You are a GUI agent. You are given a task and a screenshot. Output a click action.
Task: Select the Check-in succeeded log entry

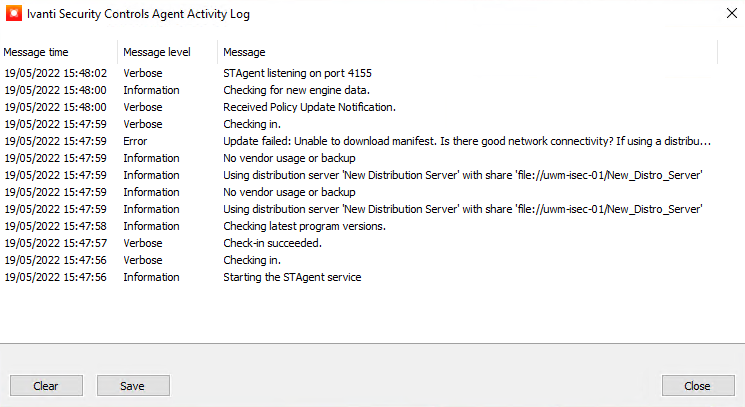[x=272, y=243]
